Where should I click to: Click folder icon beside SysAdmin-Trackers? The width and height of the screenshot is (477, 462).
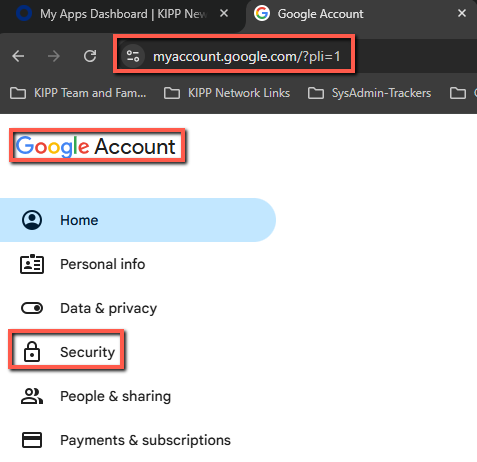coord(316,93)
